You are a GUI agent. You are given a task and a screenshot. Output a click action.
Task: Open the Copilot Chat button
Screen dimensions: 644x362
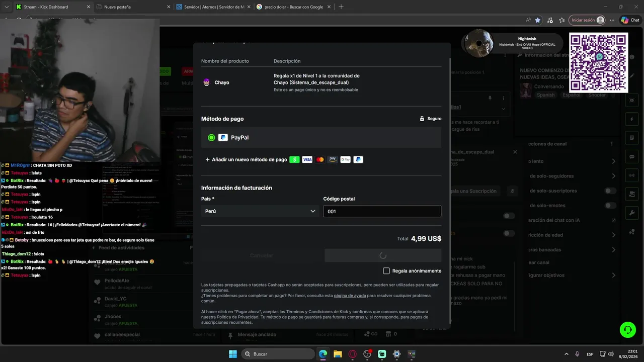[630, 20]
